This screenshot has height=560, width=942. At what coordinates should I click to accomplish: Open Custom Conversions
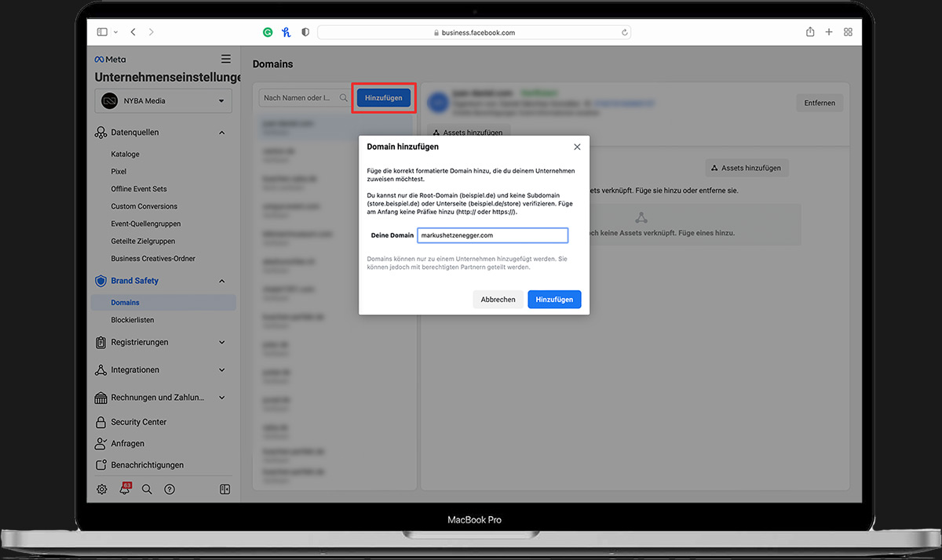pyautogui.click(x=144, y=206)
